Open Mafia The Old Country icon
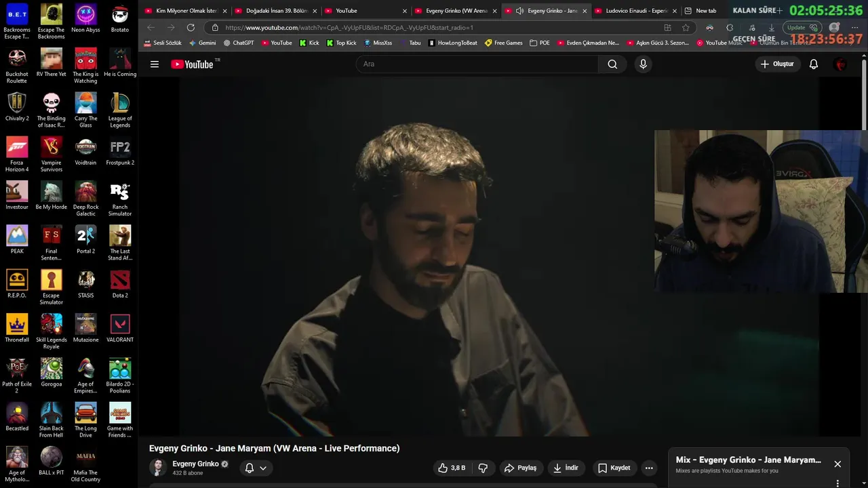Image resolution: width=868 pixels, height=488 pixels. point(85,464)
